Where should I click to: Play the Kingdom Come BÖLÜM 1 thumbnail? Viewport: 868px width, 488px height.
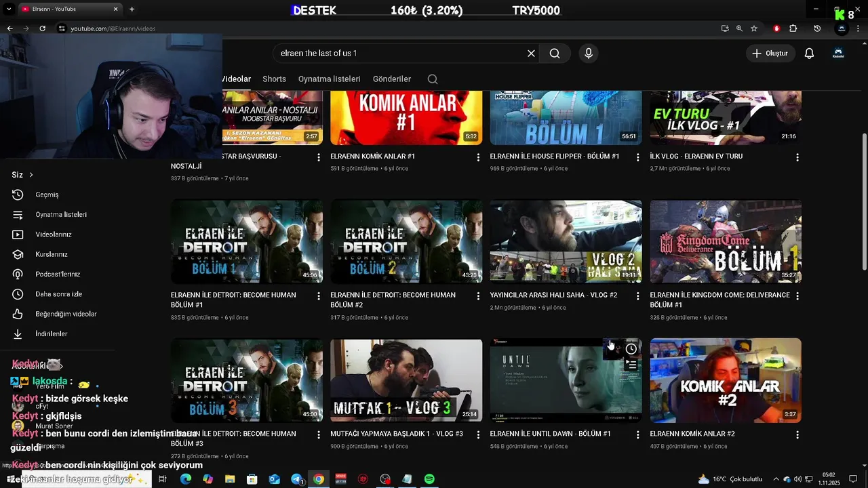coord(726,241)
